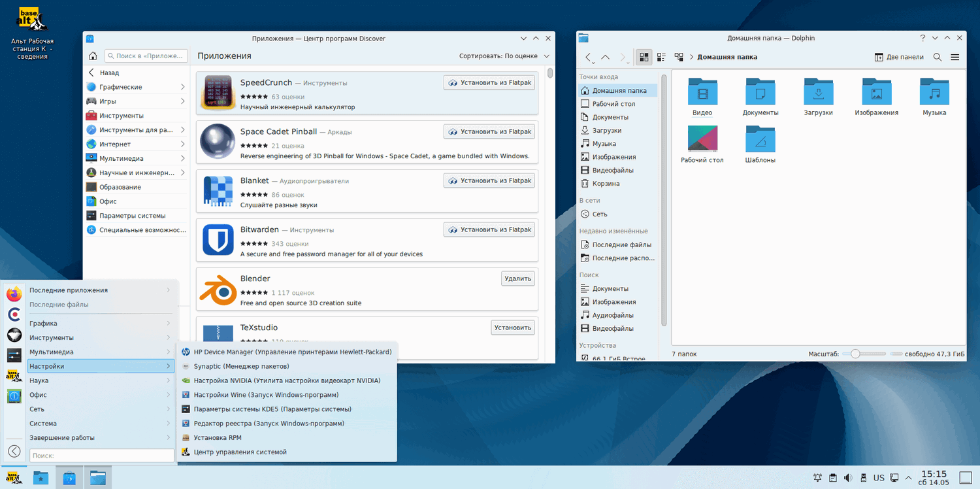Open the removable devices tray icon
980x489 pixels.
(863, 478)
